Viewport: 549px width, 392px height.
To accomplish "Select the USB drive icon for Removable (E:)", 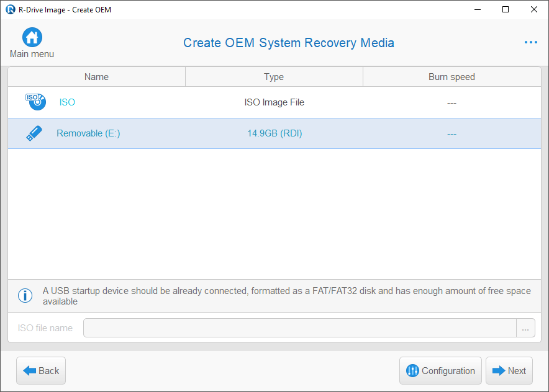I will pos(34,133).
